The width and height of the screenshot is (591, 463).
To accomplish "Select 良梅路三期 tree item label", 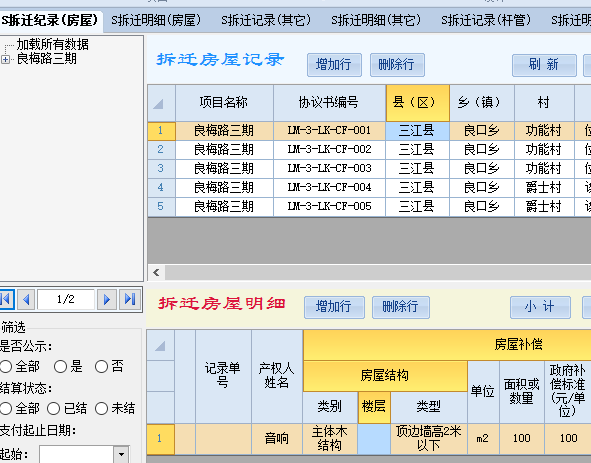I will click(x=46, y=59).
